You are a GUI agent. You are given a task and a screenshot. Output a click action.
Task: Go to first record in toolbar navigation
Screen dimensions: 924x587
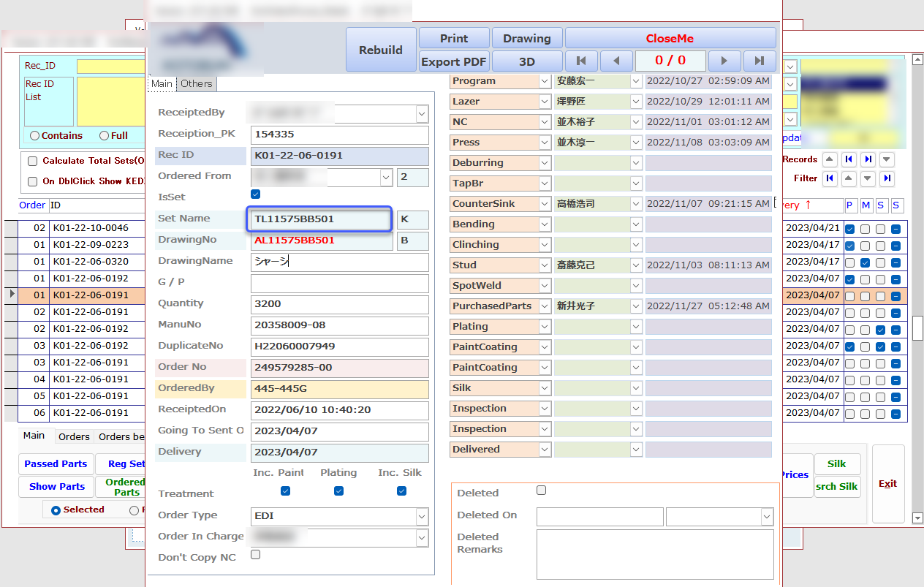581,61
